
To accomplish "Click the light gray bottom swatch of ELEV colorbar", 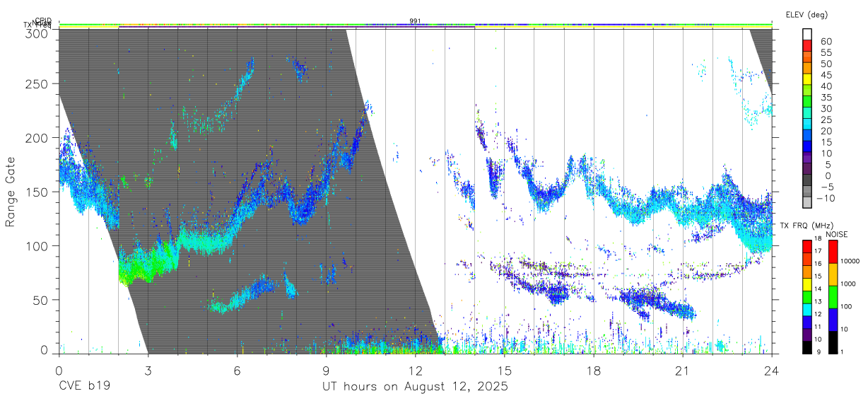I will [807, 204].
